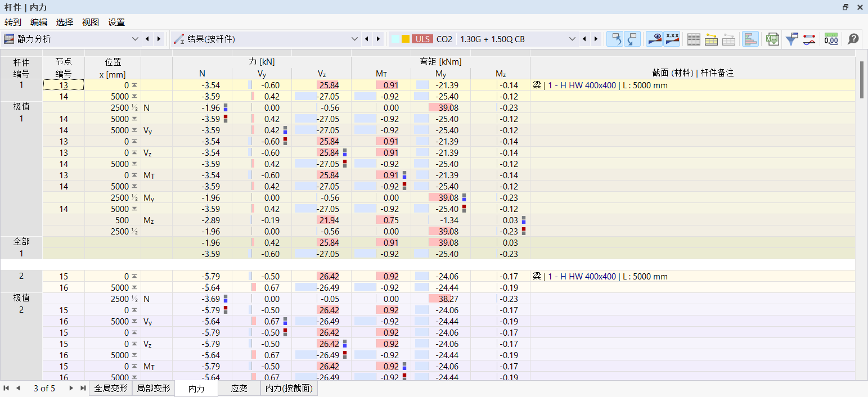
Task: Click the Vz column header
Action: pos(321,73)
